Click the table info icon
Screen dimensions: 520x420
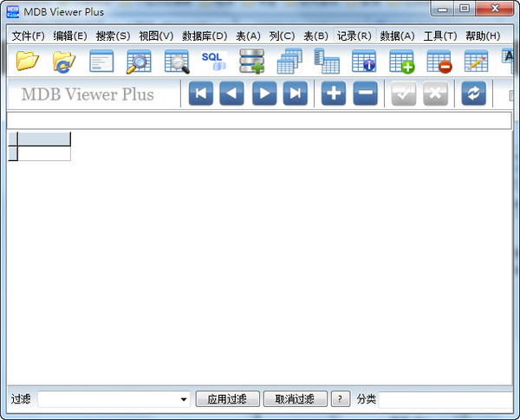pyautogui.click(x=363, y=61)
